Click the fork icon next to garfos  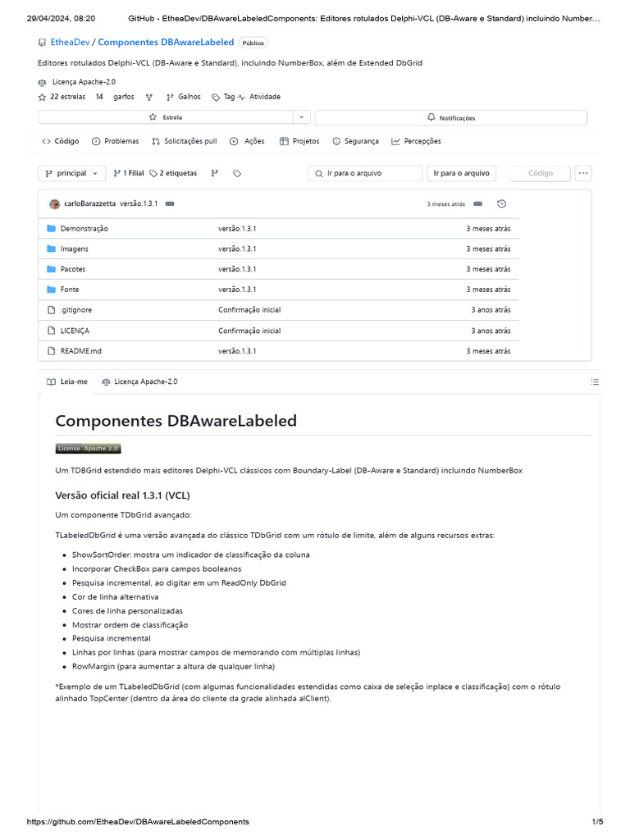149,98
